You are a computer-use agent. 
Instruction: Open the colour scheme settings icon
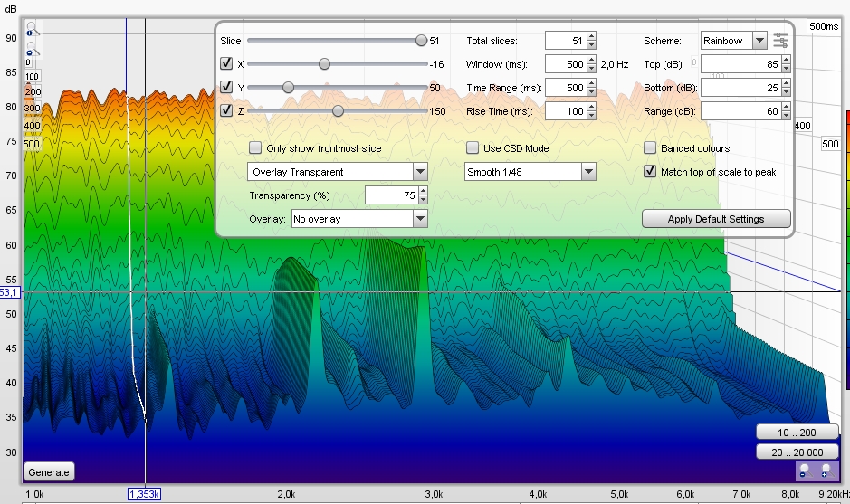pyautogui.click(x=780, y=41)
